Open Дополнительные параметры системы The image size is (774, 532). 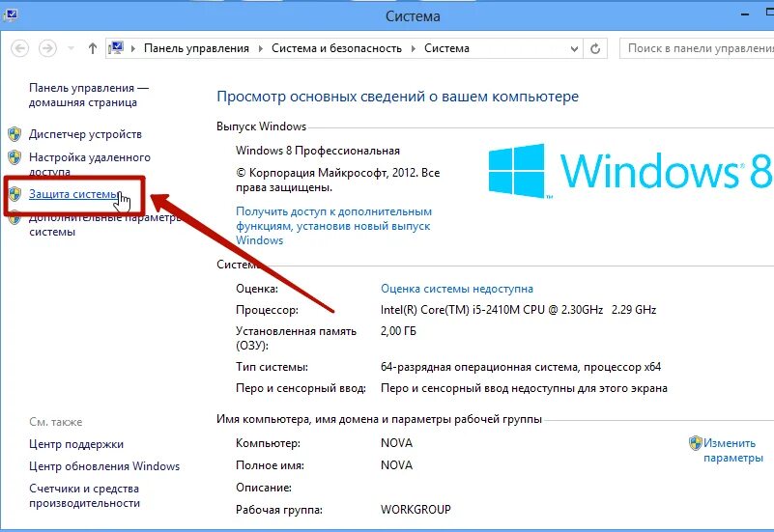click(x=105, y=224)
